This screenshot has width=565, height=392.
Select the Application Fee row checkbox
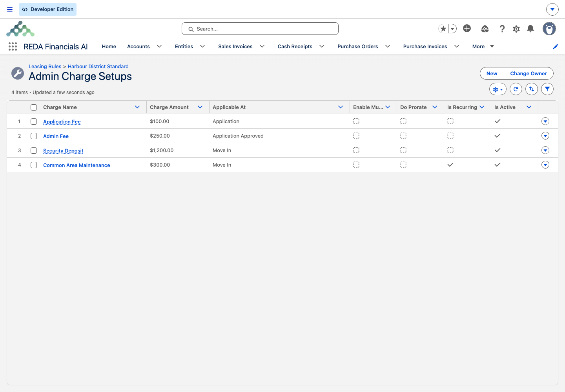point(34,122)
